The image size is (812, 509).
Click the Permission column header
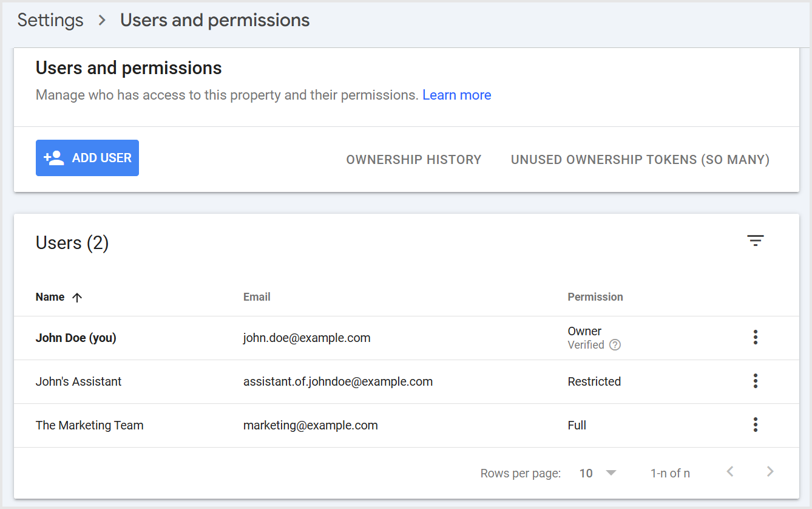tap(595, 297)
